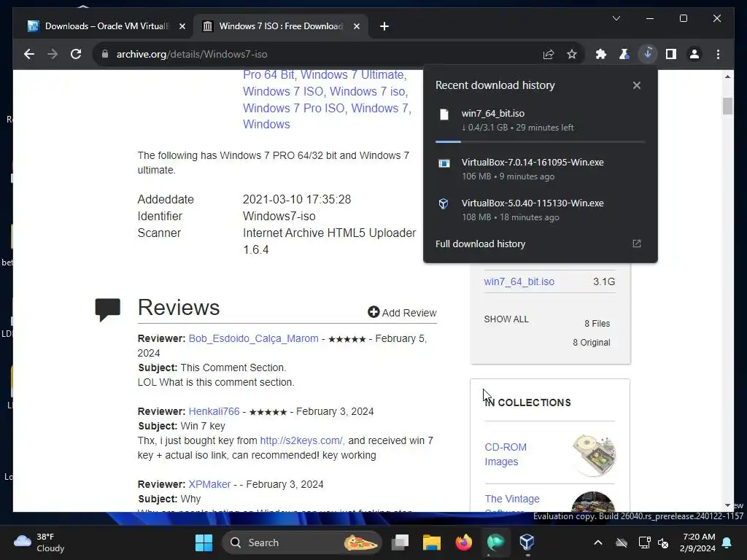Open the Extensions puzzle icon

tap(601, 54)
